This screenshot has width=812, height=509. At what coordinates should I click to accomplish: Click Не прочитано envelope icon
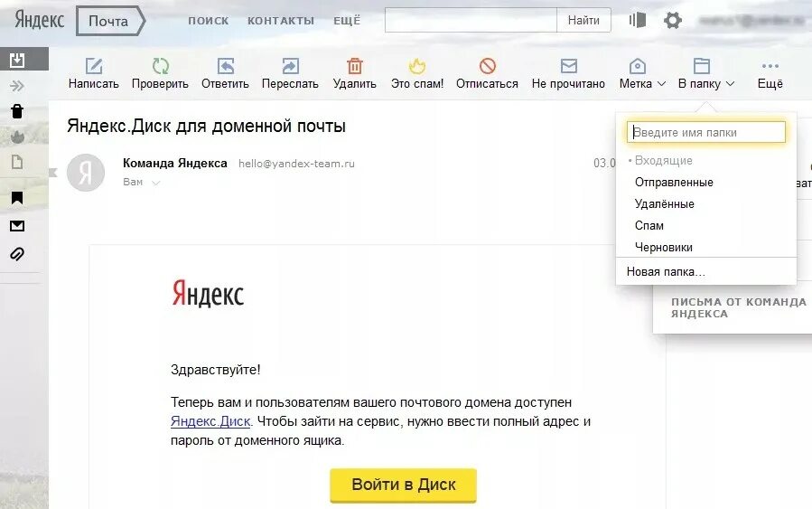tap(569, 66)
